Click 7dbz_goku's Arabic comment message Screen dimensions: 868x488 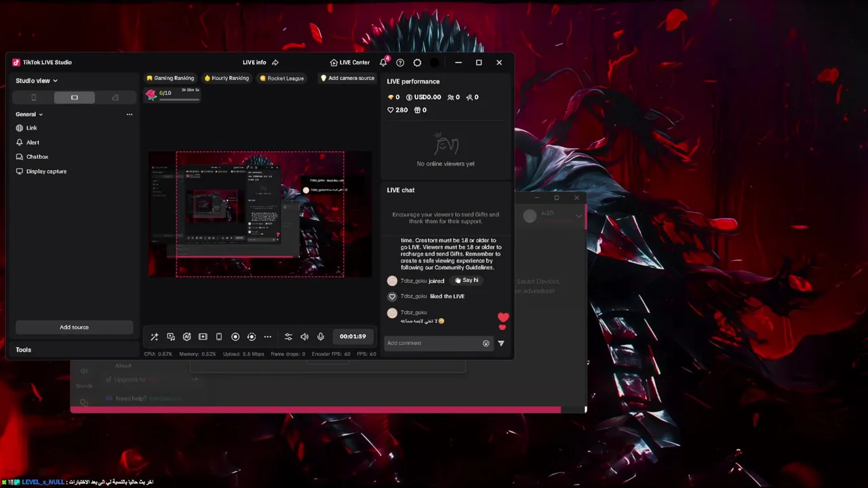coord(422,321)
